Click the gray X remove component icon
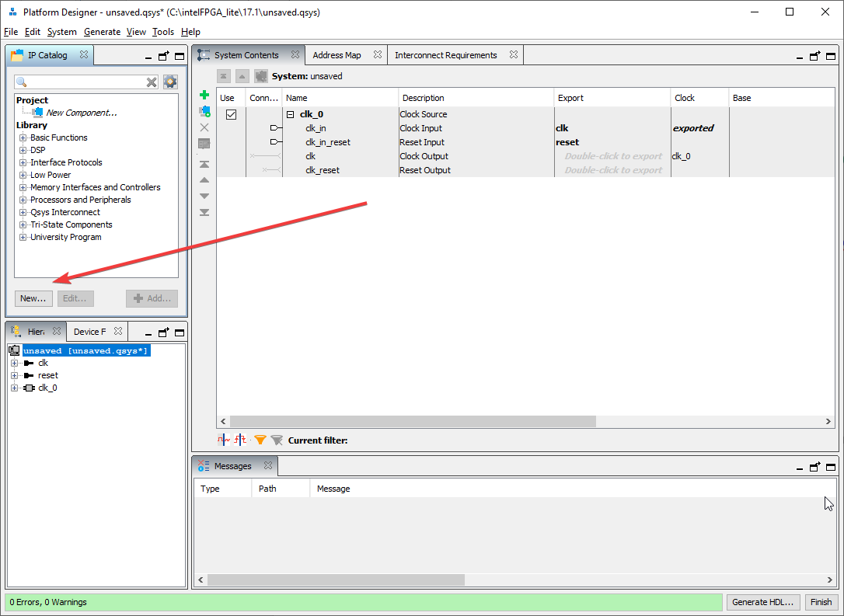This screenshot has width=844, height=616. [x=204, y=127]
